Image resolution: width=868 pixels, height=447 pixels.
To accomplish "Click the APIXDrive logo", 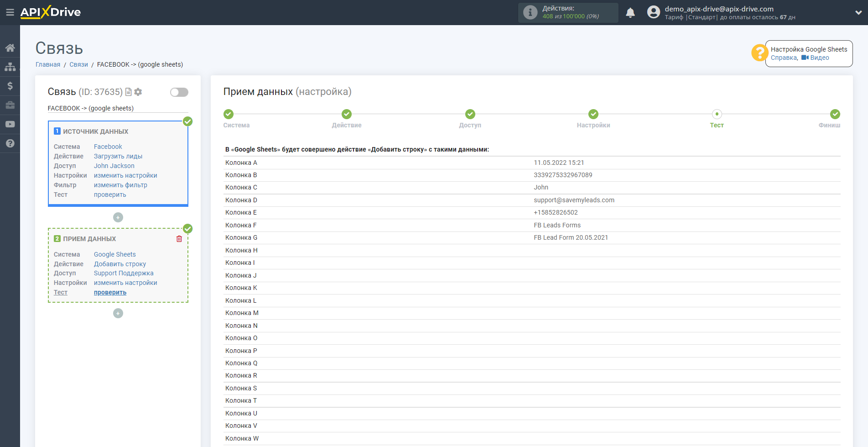I will tap(51, 12).
